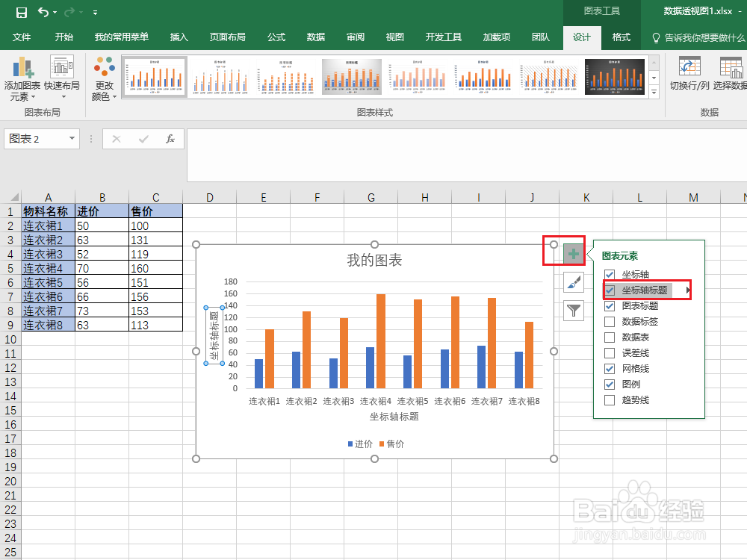Click the green plus chart elements icon

[x=574, y=255]
